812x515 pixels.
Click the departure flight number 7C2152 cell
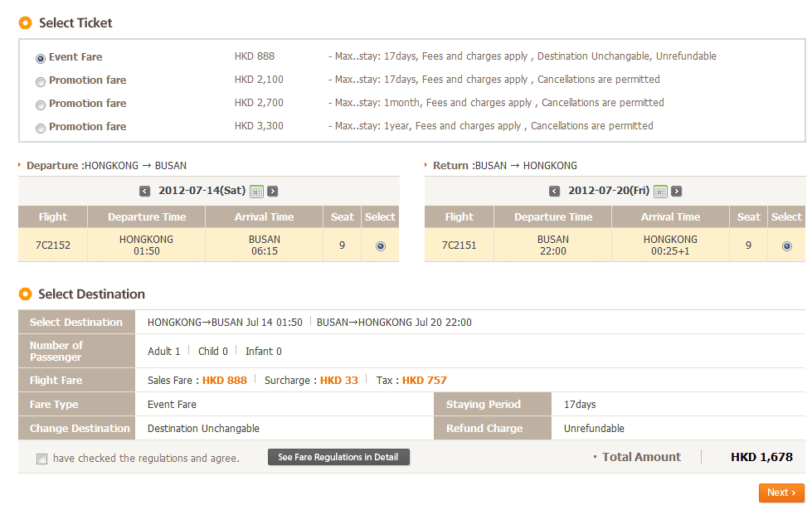(x=53, y=245)
